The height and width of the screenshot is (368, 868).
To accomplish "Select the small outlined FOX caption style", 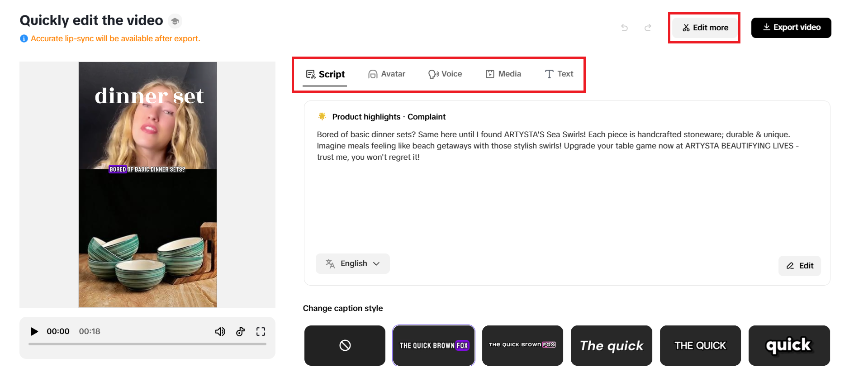I will pos(522,345).
